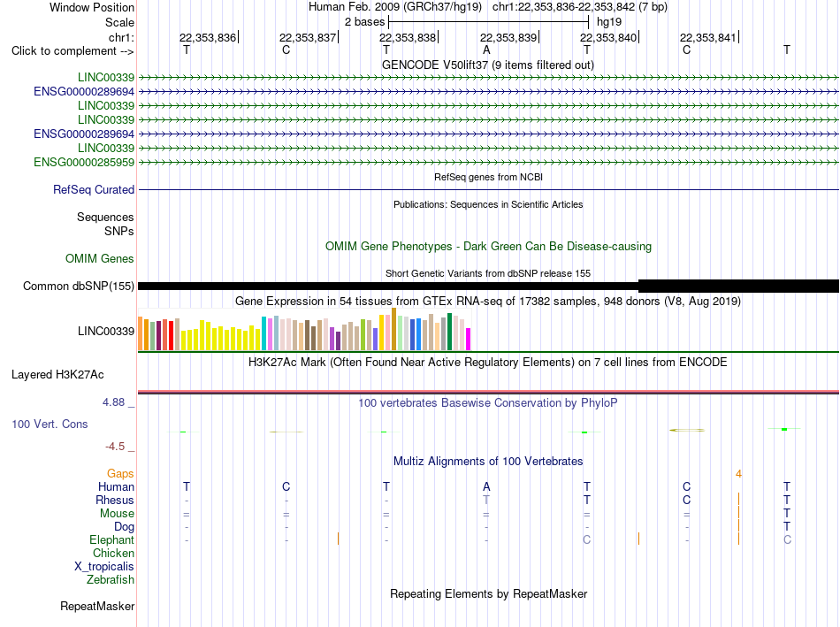Open 'Publications: Sequences in Scientific Articles' title
This screenshot has width=840, height=627.
pos(488,204)
